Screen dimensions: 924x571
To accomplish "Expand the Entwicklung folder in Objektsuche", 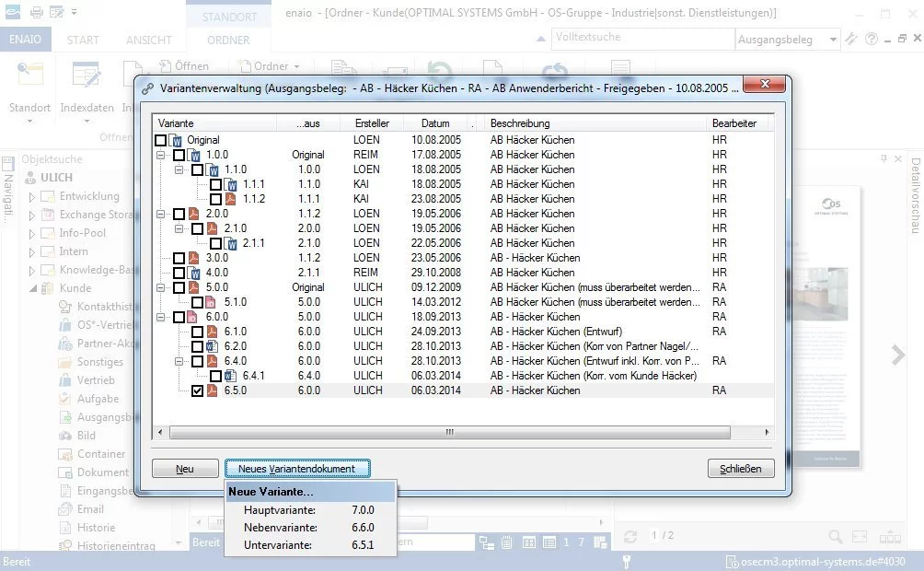I will point(32,197).
